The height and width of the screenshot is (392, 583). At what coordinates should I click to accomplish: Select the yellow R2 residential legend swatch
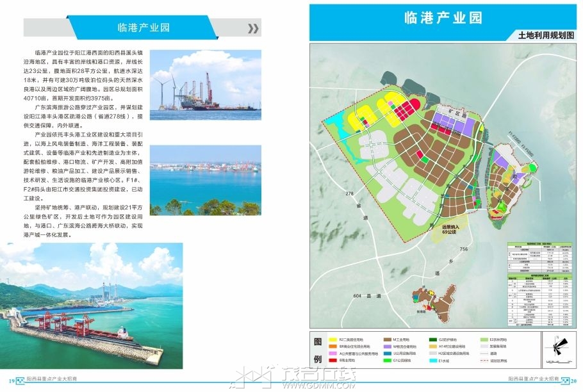click(x=333, y=339)
